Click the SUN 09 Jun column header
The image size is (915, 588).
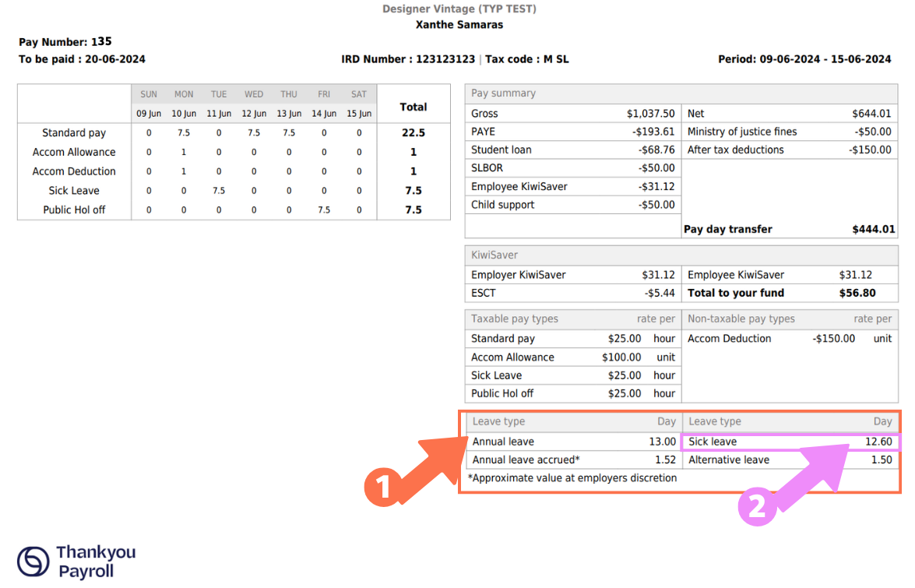pos(148,102)
